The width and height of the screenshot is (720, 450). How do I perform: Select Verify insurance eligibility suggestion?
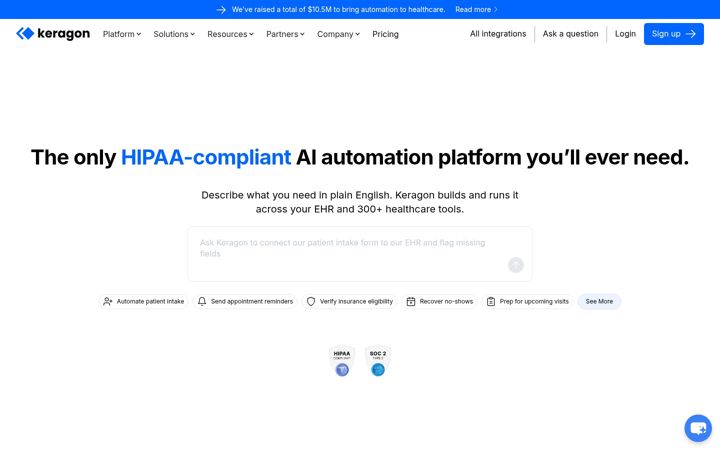coord(350,302)
